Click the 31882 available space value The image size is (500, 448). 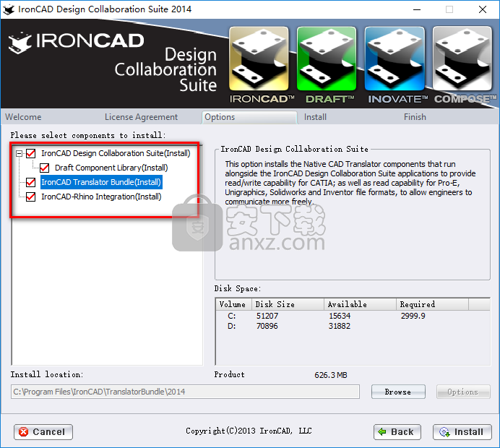click(x=340, y=326)
